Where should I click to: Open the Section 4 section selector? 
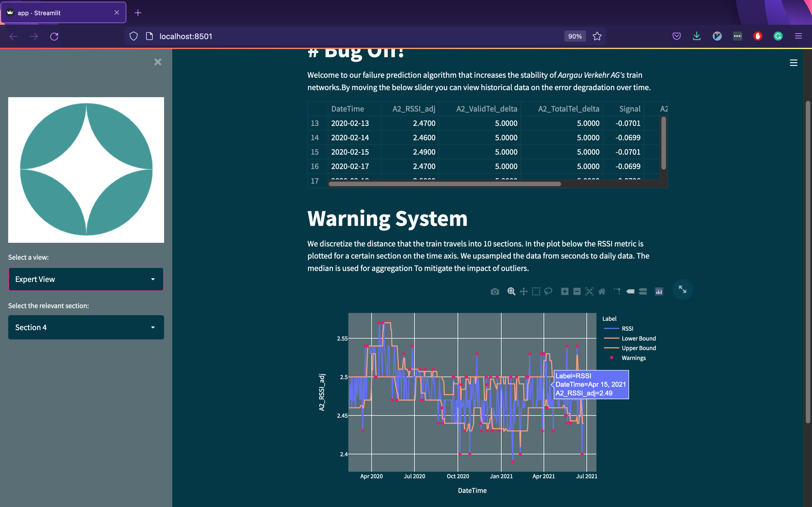pos(86,327)
